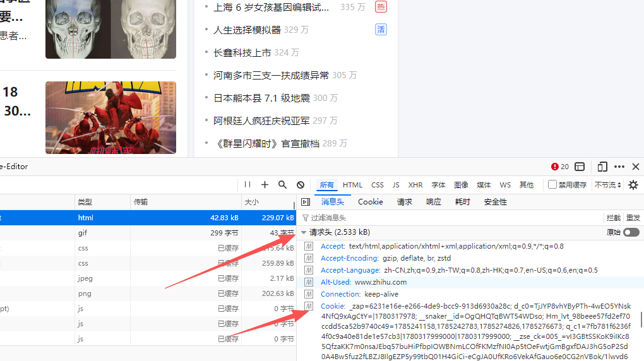This screenshot has width=644, height=361.
Task: Filter requests by 媒体
Action: [484, 185]
